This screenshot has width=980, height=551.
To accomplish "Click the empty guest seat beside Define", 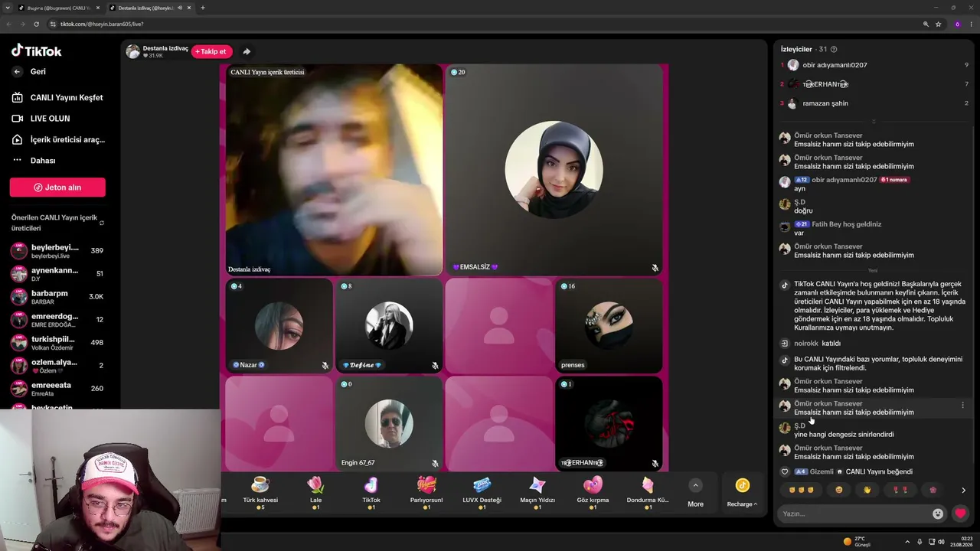I will tap(499, 325).
